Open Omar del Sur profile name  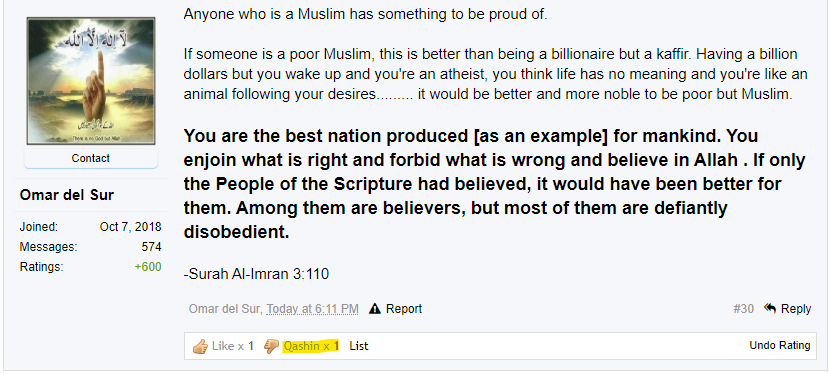67,195
